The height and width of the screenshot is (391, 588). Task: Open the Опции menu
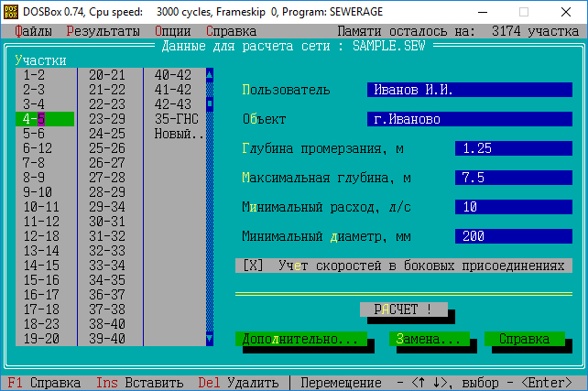pos(172,30)
